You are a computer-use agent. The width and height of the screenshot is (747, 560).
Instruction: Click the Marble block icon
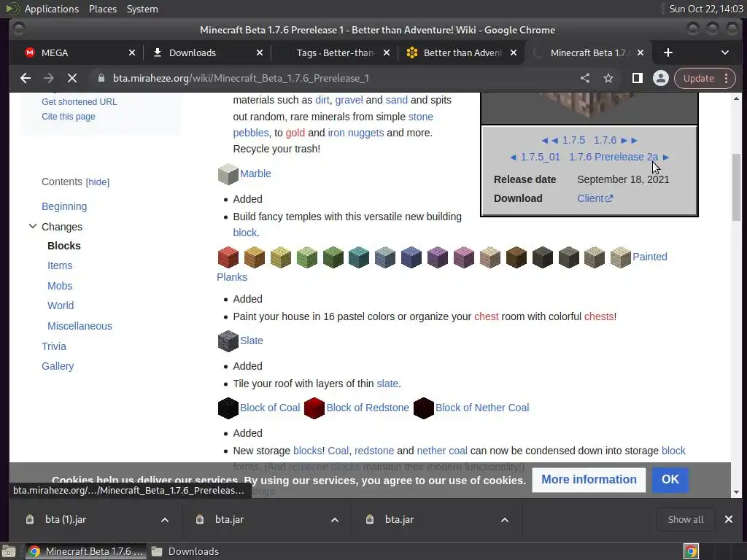click(x=228, y=174)
